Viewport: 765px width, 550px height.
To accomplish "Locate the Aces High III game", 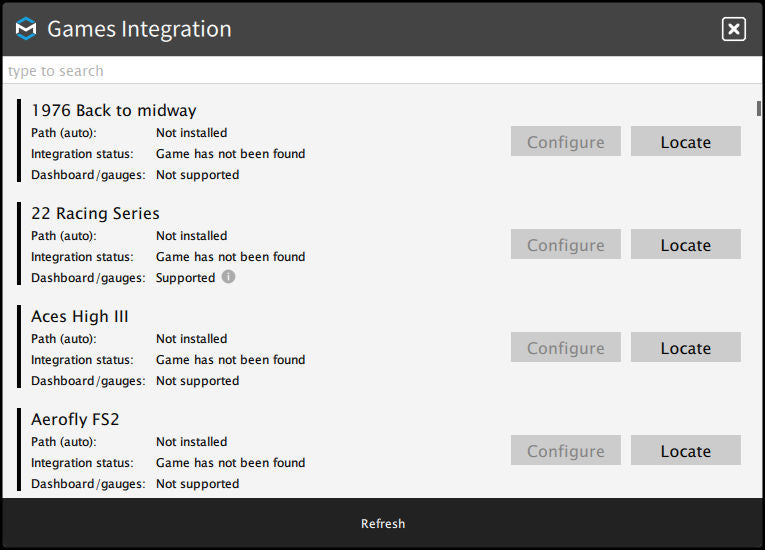I will 685,347.
